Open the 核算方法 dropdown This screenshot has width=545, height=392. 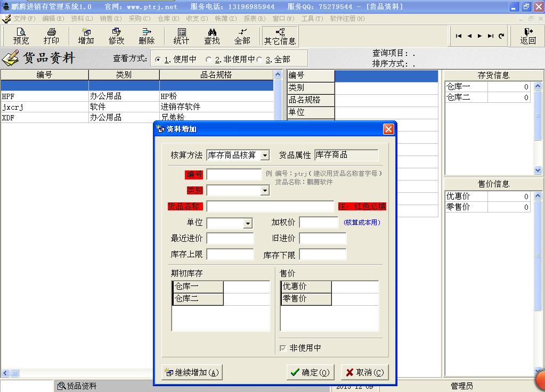tap(265, 155)
